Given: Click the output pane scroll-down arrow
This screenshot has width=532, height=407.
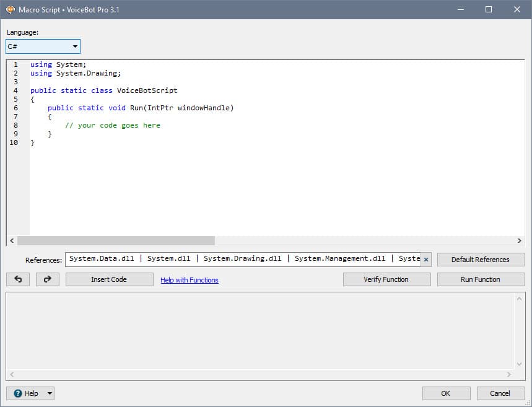Looking at the screenshot, I should click(519, 364).
